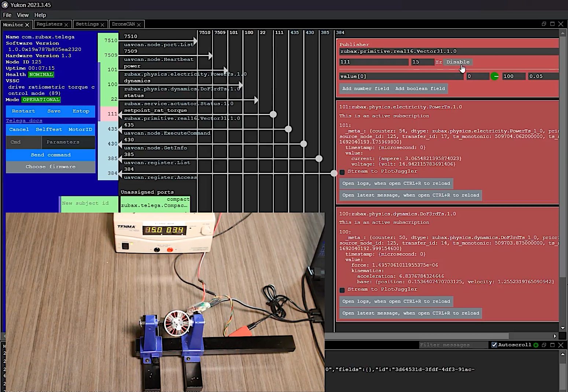Open the View menu
Screen dimensions: 568x392
(22, 15)
